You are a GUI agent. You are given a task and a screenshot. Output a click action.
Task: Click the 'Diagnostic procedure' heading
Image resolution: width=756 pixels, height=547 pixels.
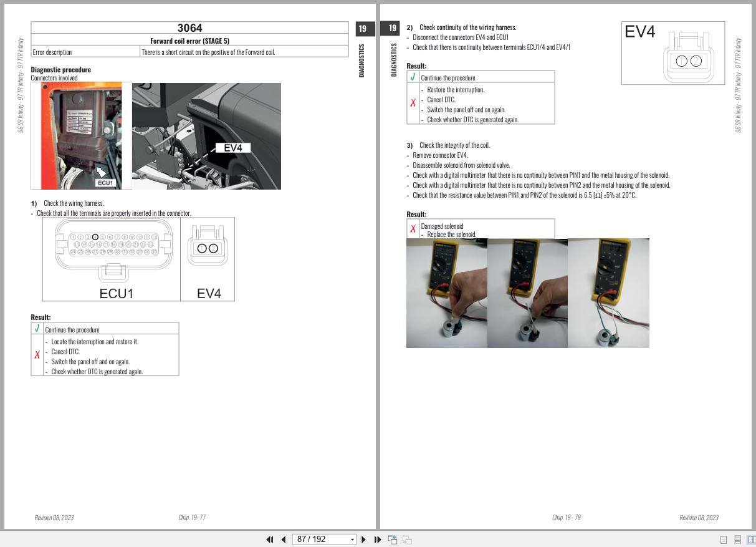(61, 70)
